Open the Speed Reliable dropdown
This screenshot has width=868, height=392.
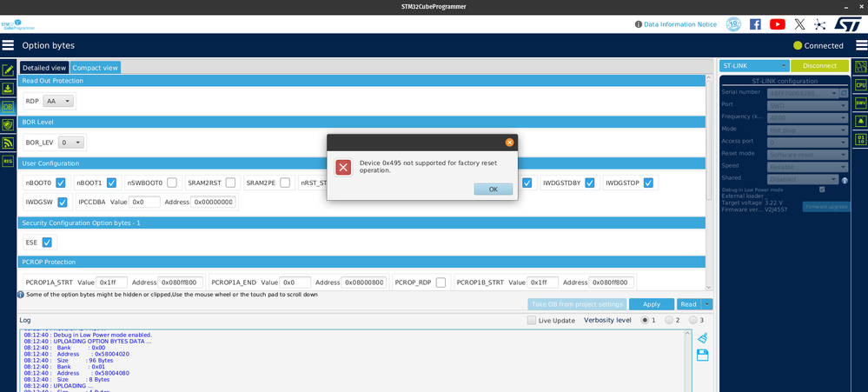(807, 167)
